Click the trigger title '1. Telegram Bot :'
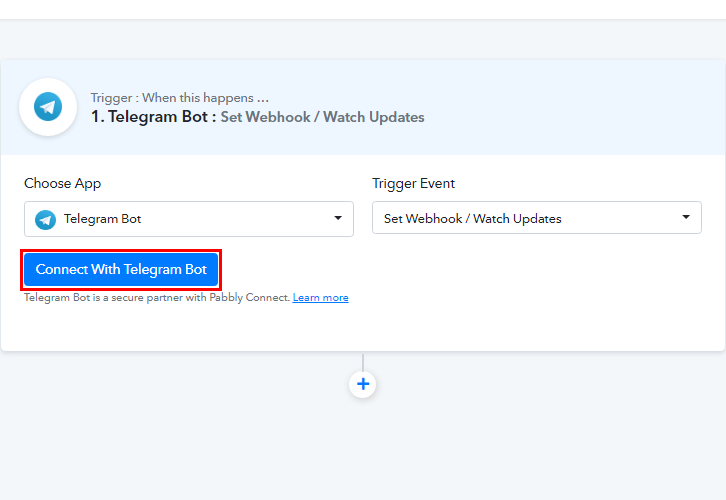Image resolution: width=726 pixels, height=500 pixels. [154, 117]
